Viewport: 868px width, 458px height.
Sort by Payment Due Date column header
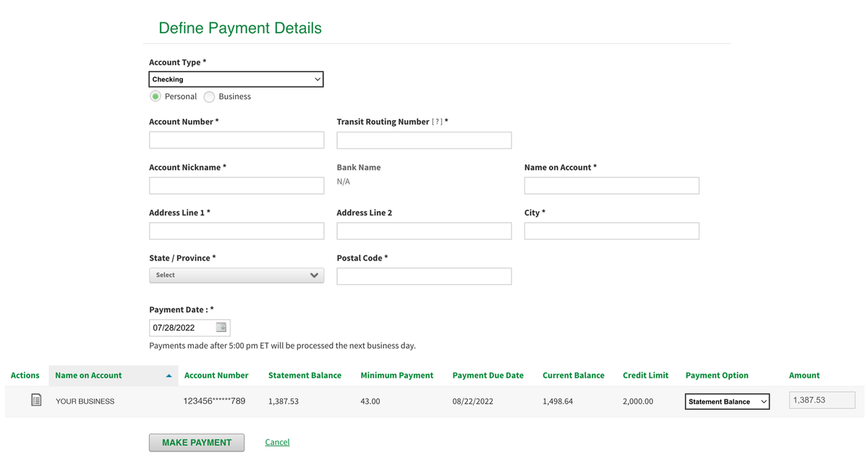click(x=488, y=376)
